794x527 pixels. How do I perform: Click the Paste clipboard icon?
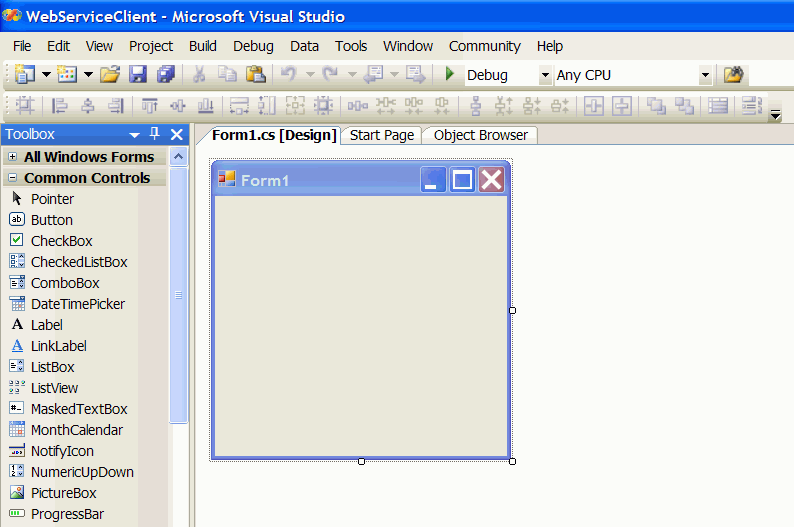(256, 75)
